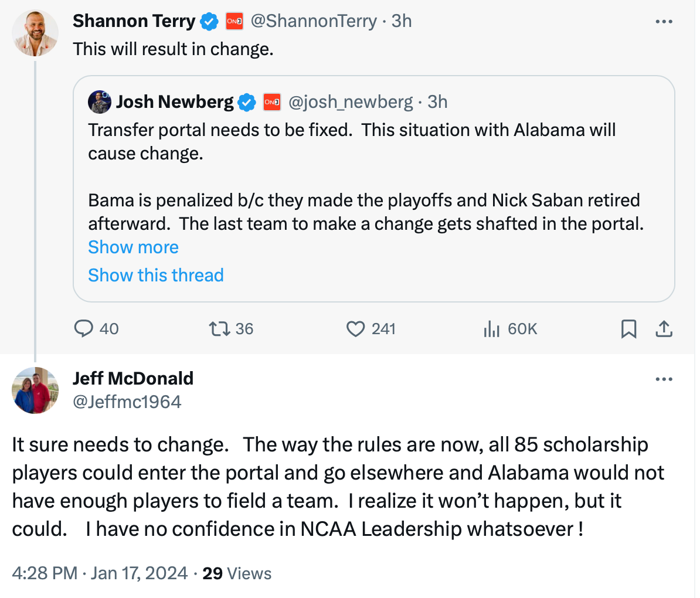Click On3 badge next to Josh Newberg
This screenshot has height=598, width=700.
pos(272,102)
